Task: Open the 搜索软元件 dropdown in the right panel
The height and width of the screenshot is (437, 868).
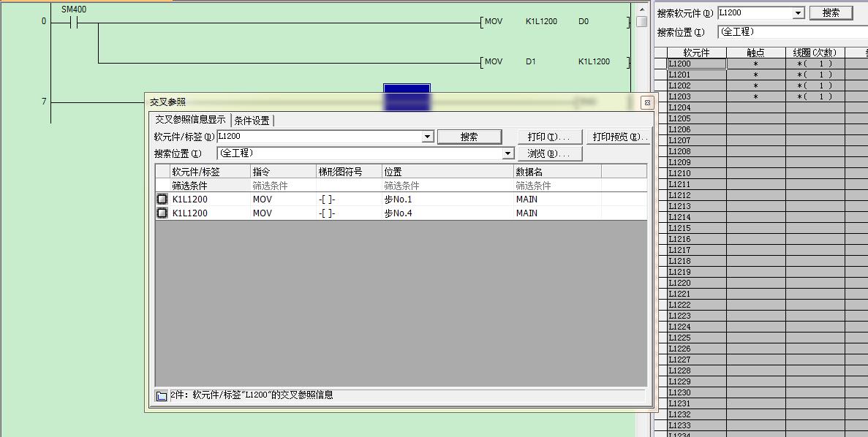Action: pos(798,13)
